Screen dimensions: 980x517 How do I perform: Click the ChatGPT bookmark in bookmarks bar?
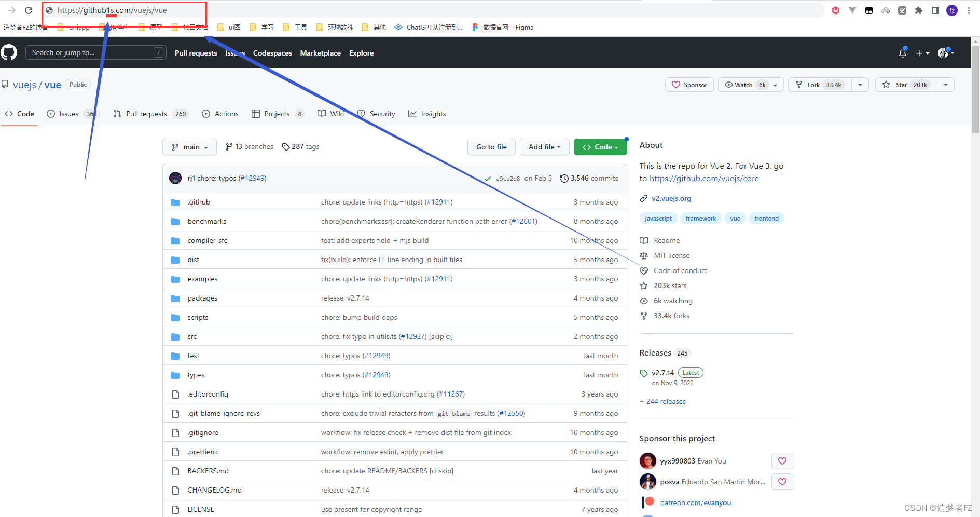point(429,27)
